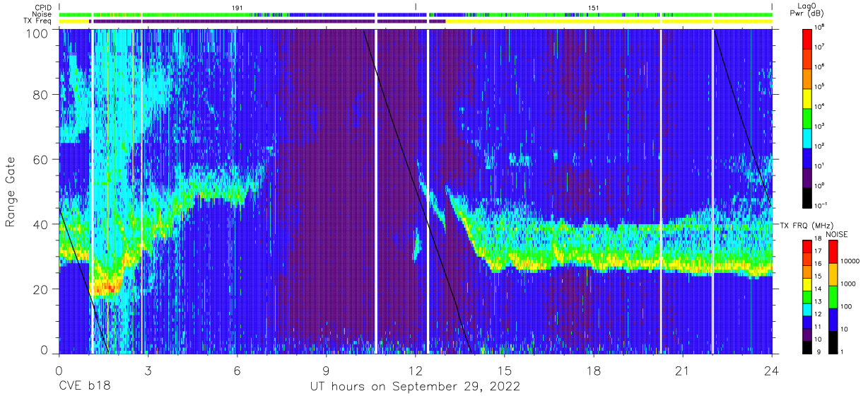Click the 18 tick on the UT hours axis

[x=594, y=371]
